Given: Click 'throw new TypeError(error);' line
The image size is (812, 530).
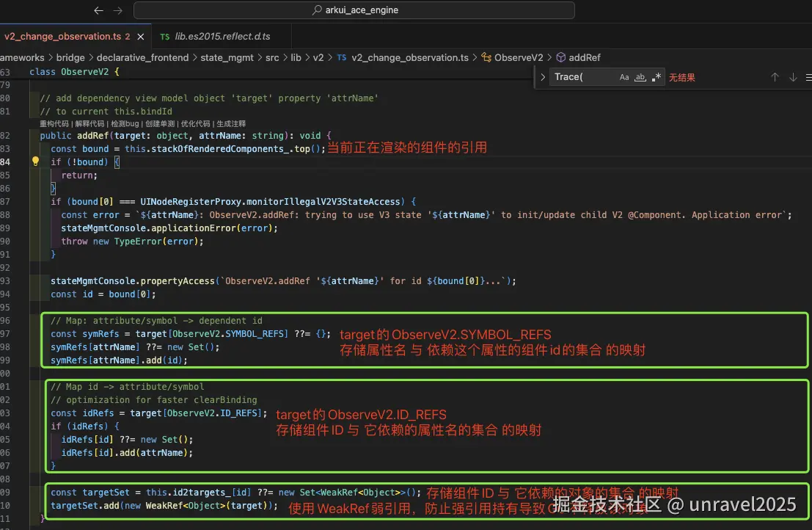Looking at the screenshot, I should [132, 242].
